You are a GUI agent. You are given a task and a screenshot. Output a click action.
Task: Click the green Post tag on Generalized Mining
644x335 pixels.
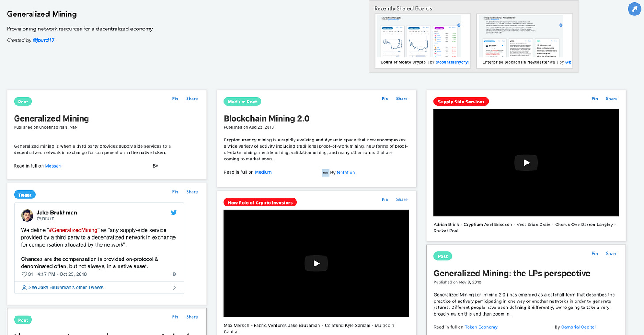point(23,102)
